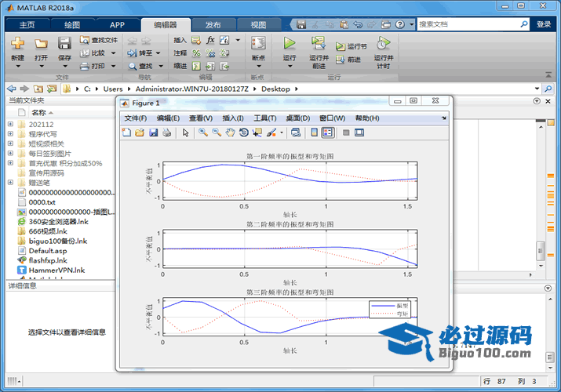
Task: Click the 运行节 run section button
Action: pyautogui.click(x=352, y=46)
